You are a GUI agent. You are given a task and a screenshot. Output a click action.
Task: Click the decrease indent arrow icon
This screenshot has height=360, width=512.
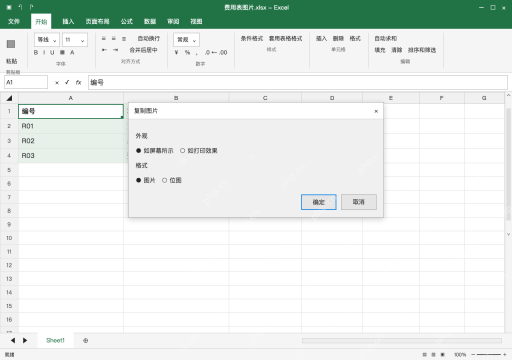tap(104, 50)
